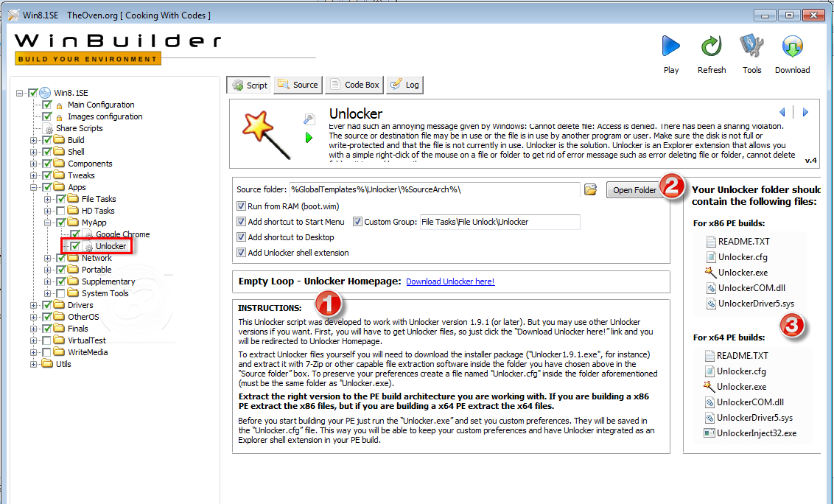Open the Log tab
This screenshot has width=834, height=504.
[x=404, y=85]
